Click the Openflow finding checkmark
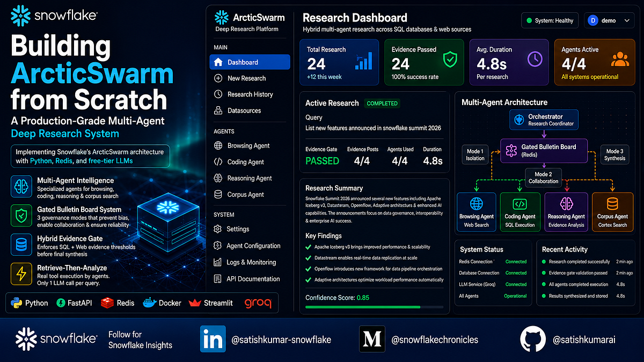This screenshot has height=362, width=644. point(309,269)
